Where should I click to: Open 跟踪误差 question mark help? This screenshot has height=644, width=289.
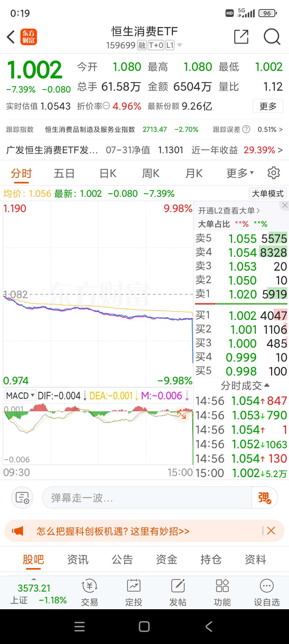246,129
